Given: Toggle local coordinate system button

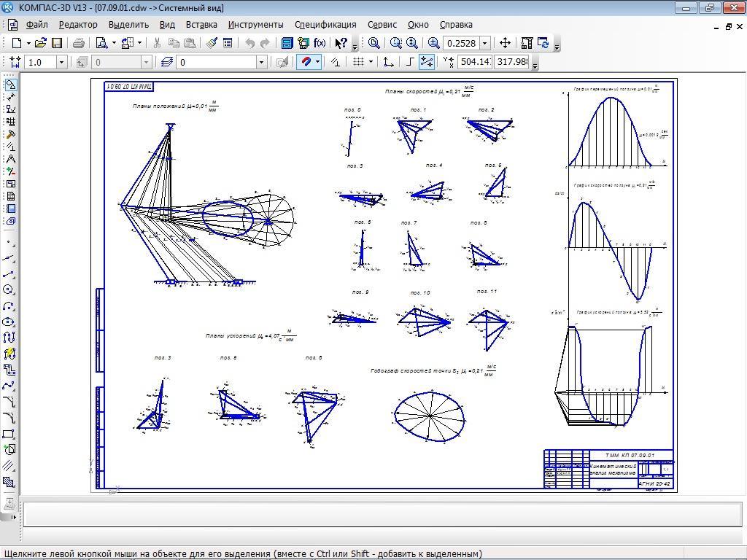Looking at the screenshot, I should pos(388,63).
